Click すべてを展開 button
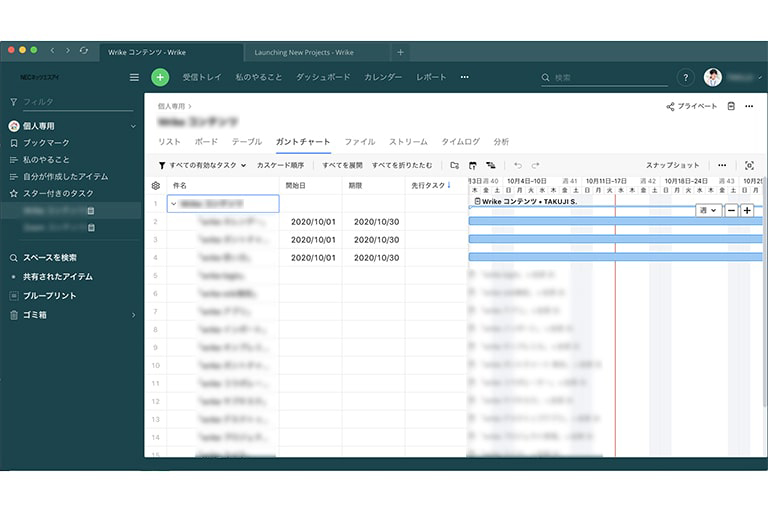 click(x=342, y=165)
